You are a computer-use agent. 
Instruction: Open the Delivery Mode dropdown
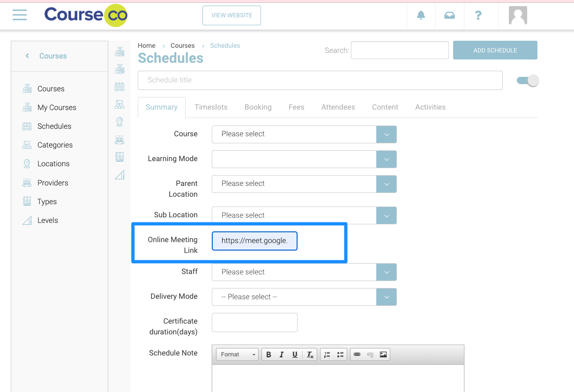[x=304, y=297]
